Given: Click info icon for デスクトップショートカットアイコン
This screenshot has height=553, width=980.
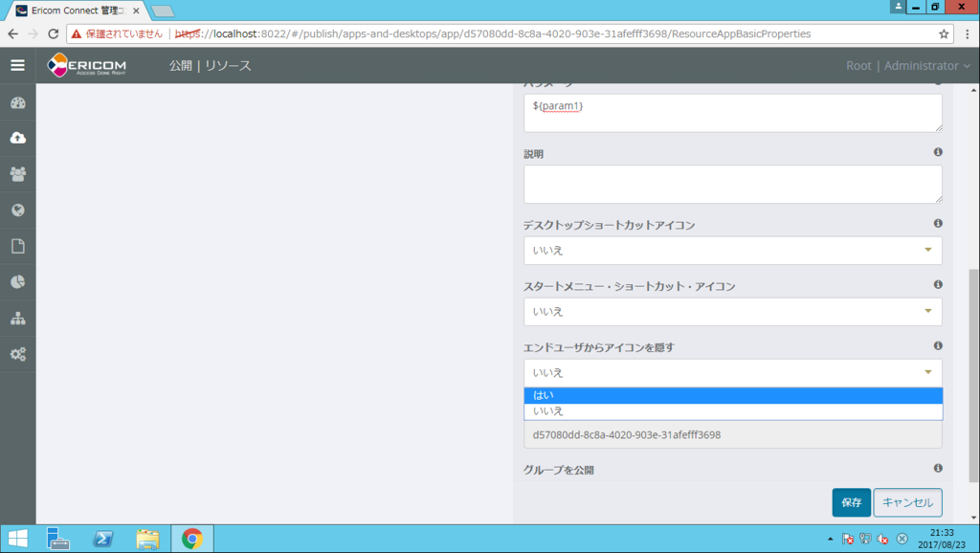Looking at the screenshot, I should click(x=938, y=223).
